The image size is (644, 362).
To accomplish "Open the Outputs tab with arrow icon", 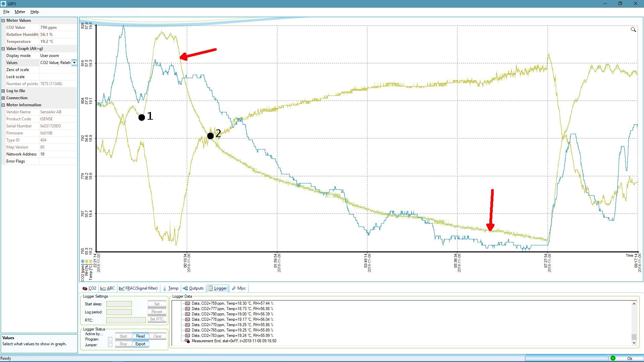I will 193,288.
